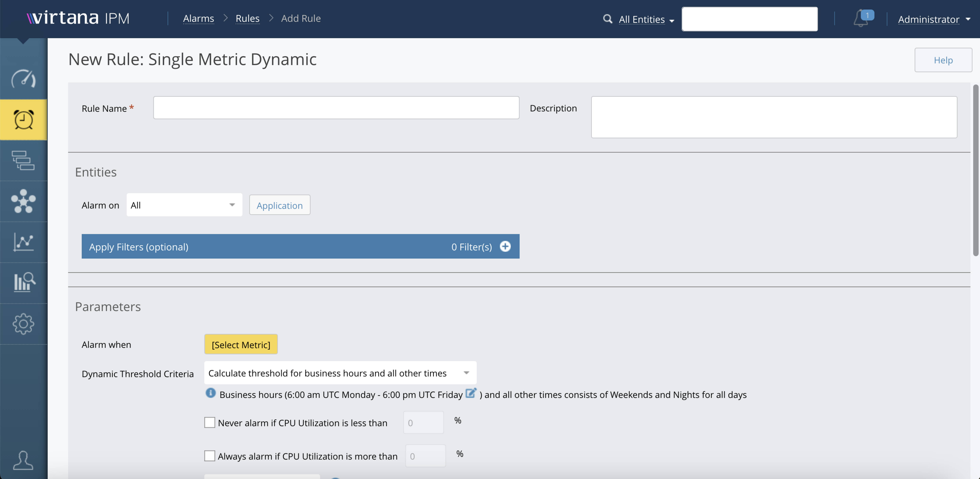Click into the Rule Name field
Image resolution: width=980 pixels, height=479 pixels.
(336, 108)
